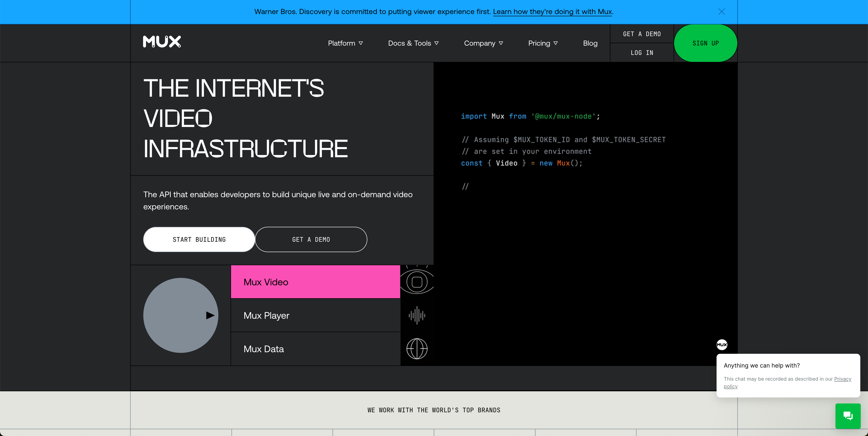The height and width of the screenshot is (436, 868).
Task: Expand the Docs & Tools dropdown
Action: point(413,43)
